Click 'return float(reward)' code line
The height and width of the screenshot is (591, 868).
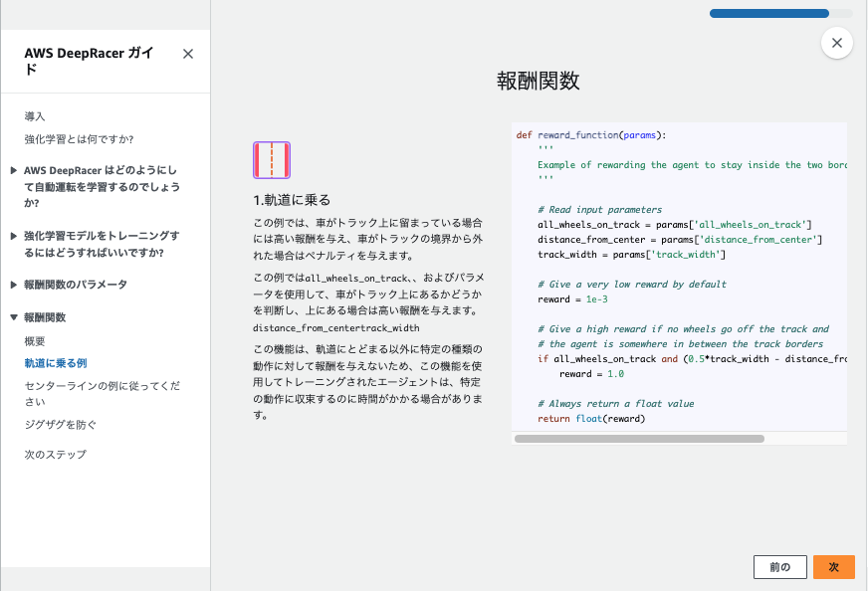591,419
